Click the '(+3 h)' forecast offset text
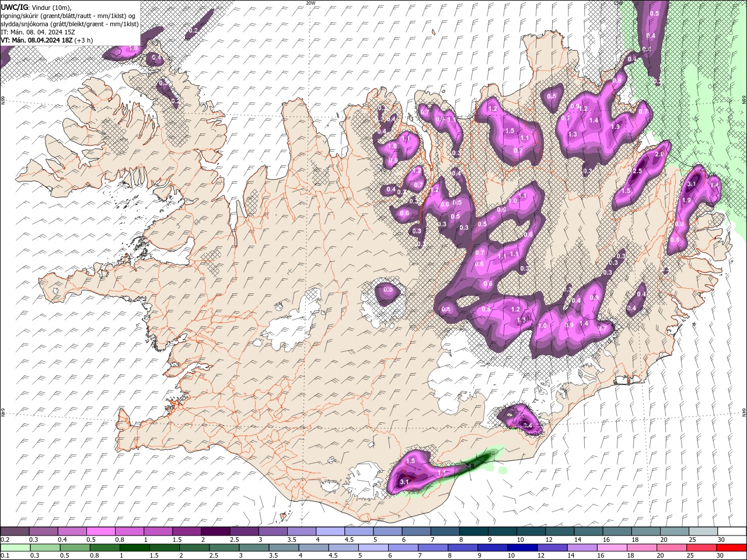The height and width of the screenshot is (560, 747). (83, 40)
